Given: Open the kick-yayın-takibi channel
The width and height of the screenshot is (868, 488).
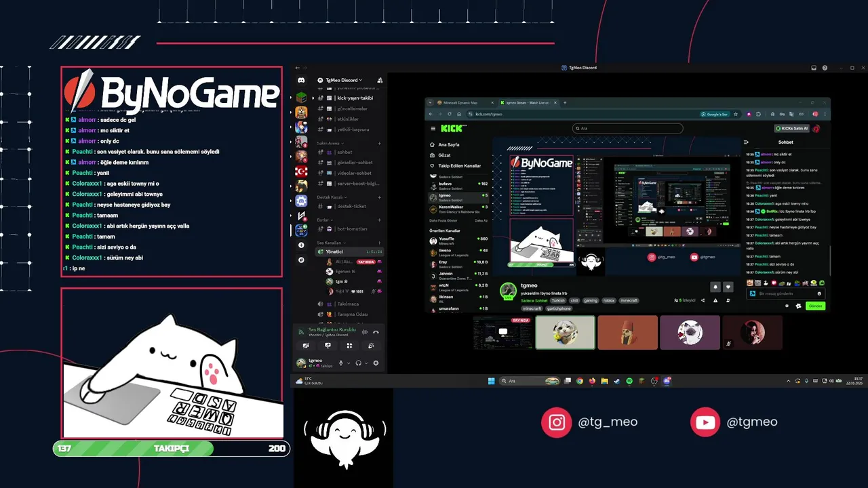Looking at the screenshot, I should click(350, 98).
